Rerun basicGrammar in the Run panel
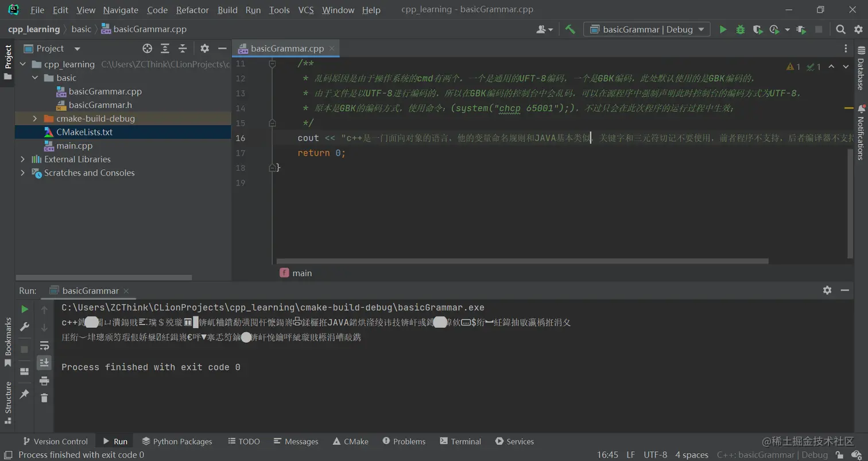Image resolution: width=868 pixels, height=461 pixels. (25, 309)
